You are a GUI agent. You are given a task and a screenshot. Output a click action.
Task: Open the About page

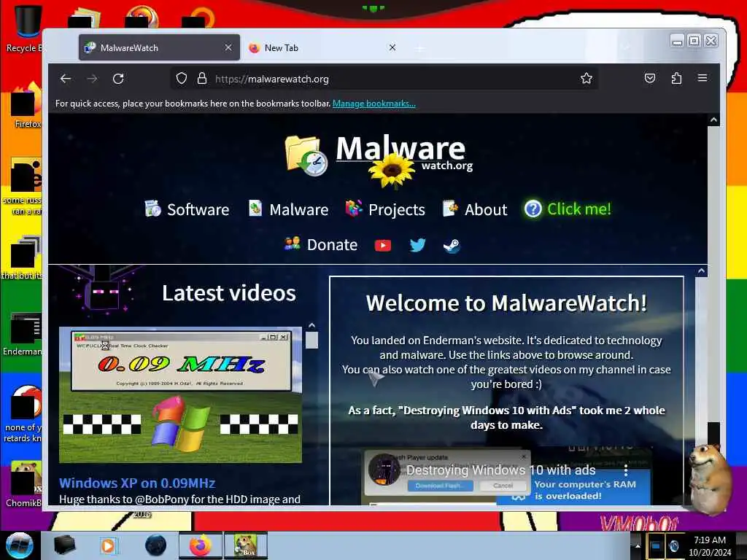click(475, 209)
